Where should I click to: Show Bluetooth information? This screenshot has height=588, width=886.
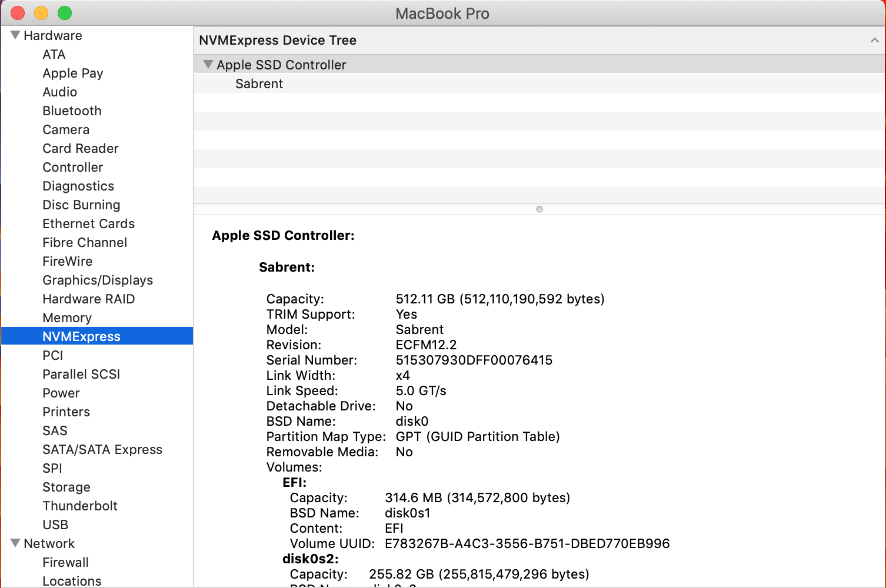click(72, 111)
